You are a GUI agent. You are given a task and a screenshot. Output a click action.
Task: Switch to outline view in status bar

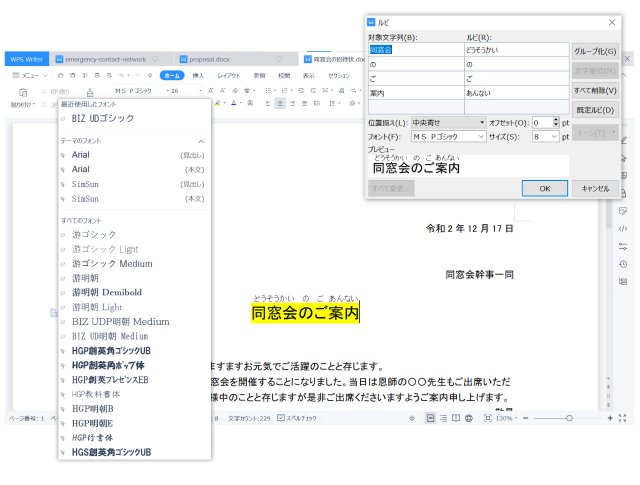coord(443,418)
